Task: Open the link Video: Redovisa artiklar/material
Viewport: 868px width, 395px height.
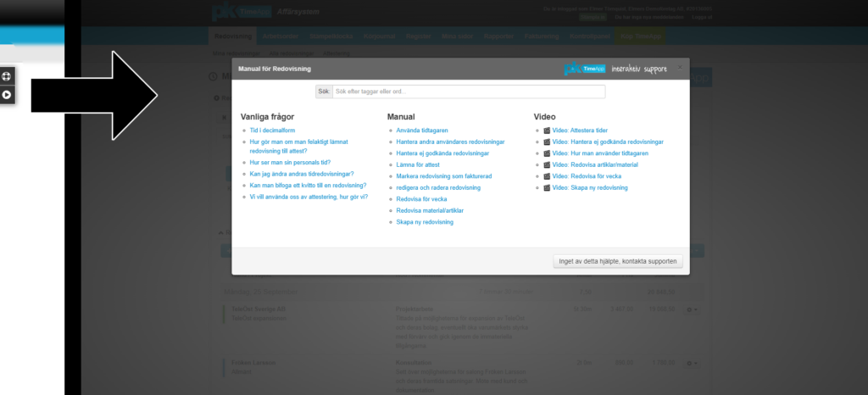Action: pyautogui.click(x=595, y=164)
